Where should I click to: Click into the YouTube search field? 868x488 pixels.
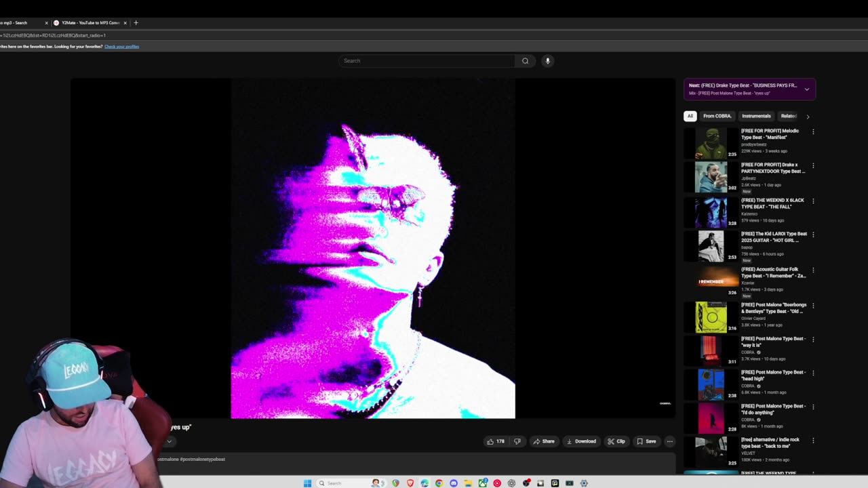(x=427, y=61)
